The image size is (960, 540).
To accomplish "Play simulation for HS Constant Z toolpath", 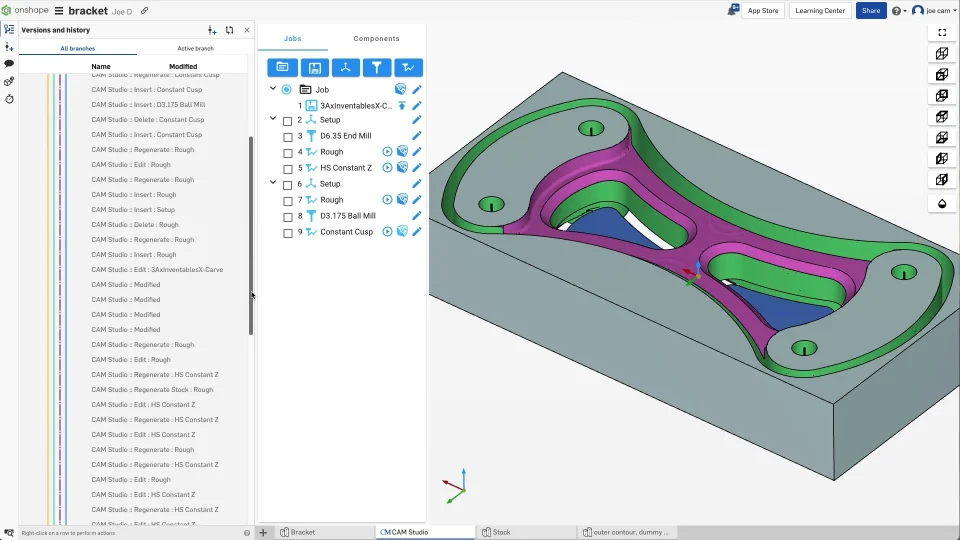I will pos(388,168).
